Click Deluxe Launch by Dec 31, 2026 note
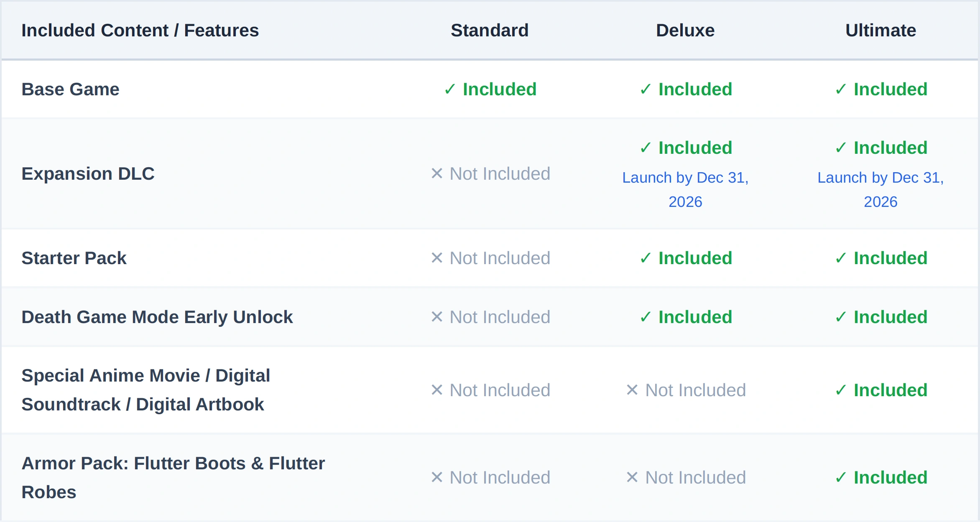 click(685, 190)
